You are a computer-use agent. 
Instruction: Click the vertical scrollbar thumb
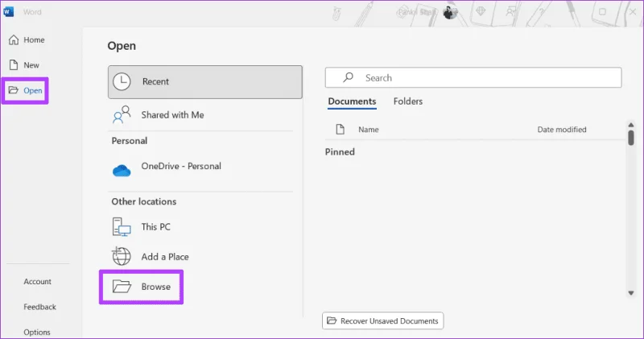click(631, 137)
